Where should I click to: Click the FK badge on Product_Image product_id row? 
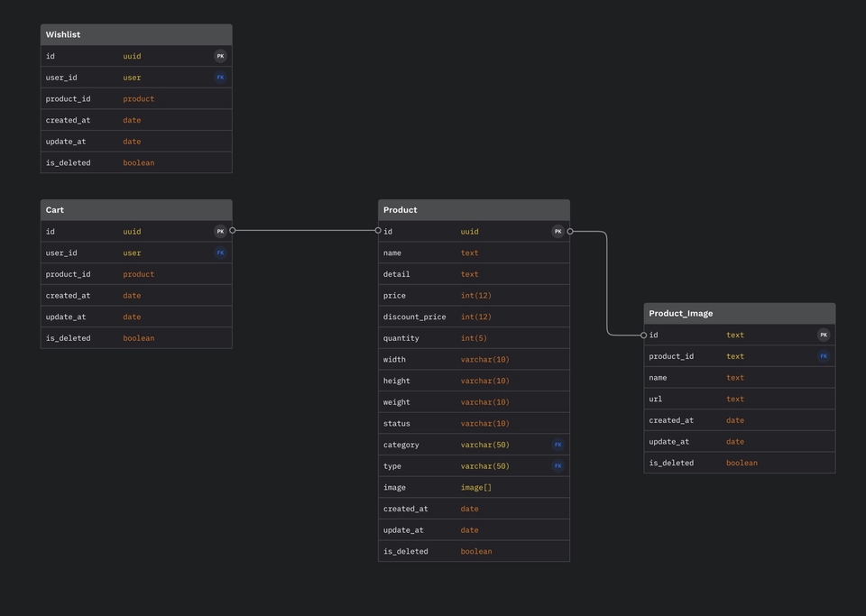[x=824, y=356]
